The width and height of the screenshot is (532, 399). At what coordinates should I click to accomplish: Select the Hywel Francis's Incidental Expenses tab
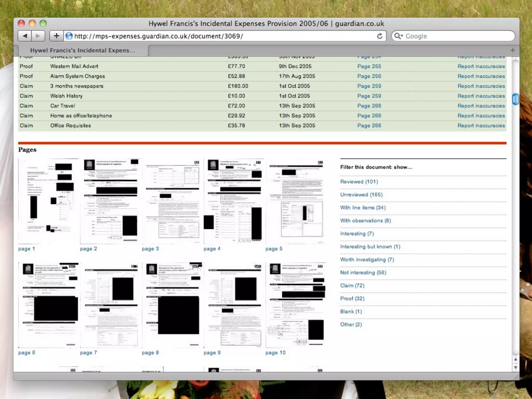83,50
